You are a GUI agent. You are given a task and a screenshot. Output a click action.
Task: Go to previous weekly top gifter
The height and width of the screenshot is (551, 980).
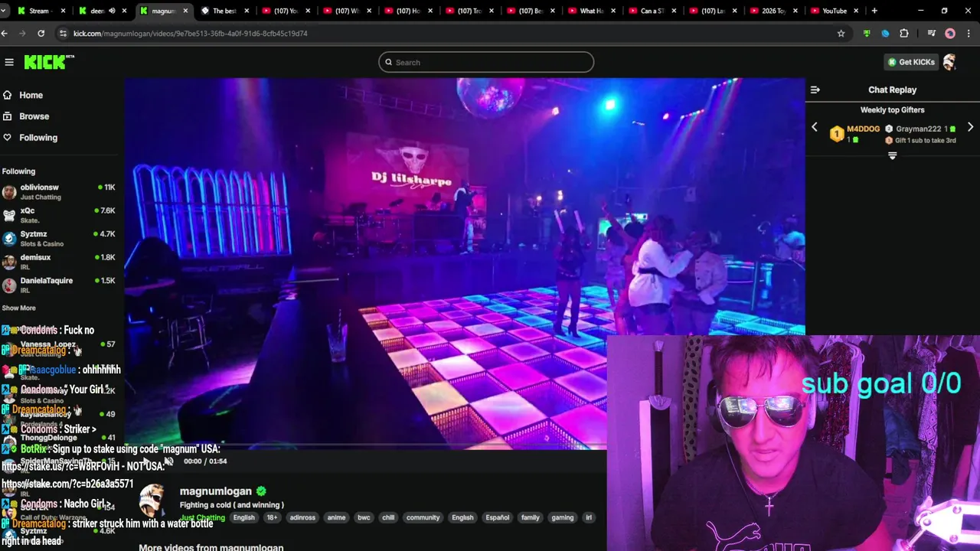coord(815,128)
